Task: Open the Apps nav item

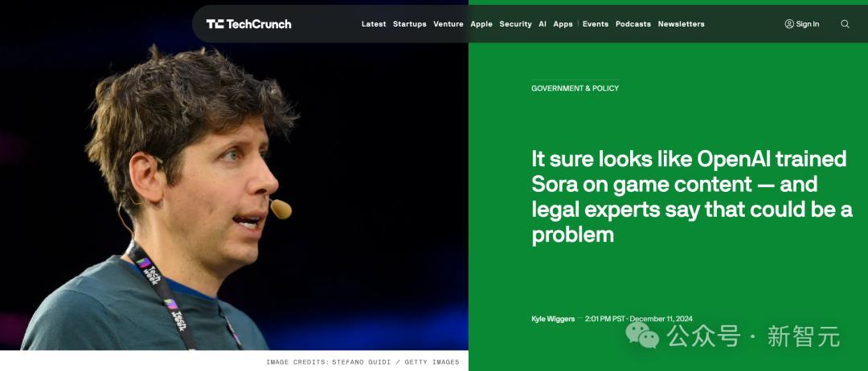Action: click(x=563, y=24)
